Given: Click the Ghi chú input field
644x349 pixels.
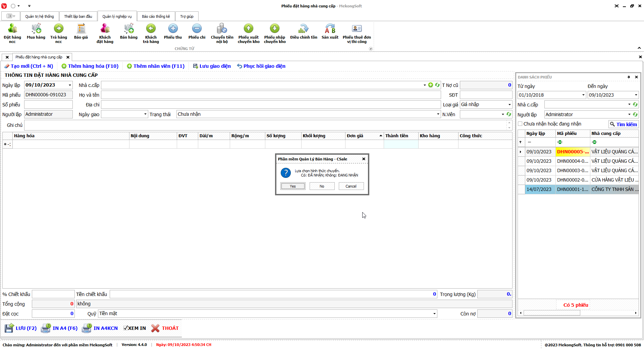Looking at the screenshot, I should coord(265,125).
